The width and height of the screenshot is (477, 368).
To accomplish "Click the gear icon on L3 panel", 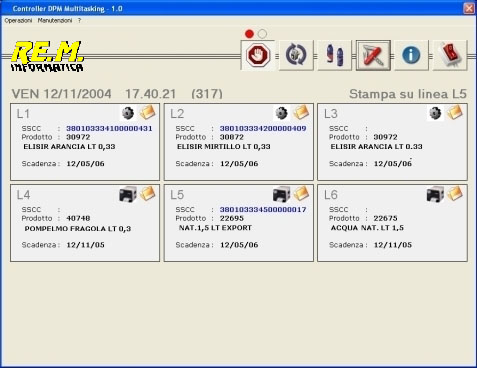I will coord(435,113).
